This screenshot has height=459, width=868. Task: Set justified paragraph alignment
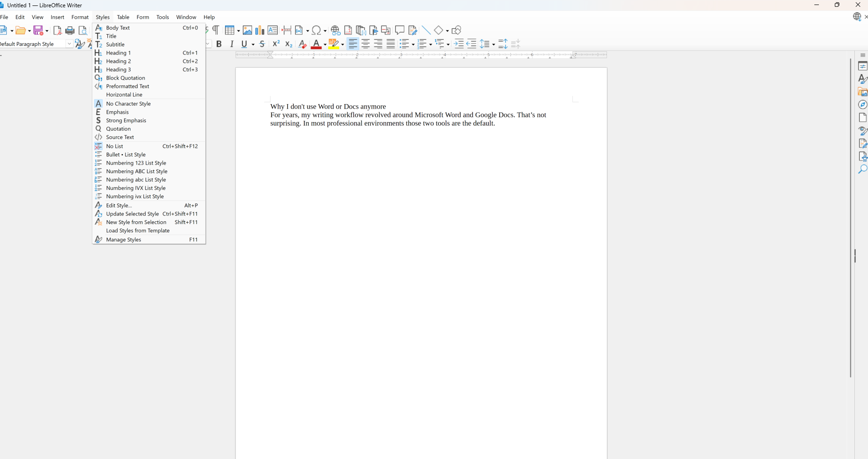(391, 44)
